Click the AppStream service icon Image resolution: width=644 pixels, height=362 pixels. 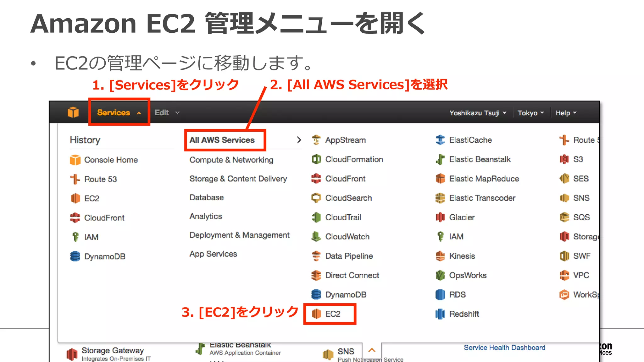[x=316, y=140]
